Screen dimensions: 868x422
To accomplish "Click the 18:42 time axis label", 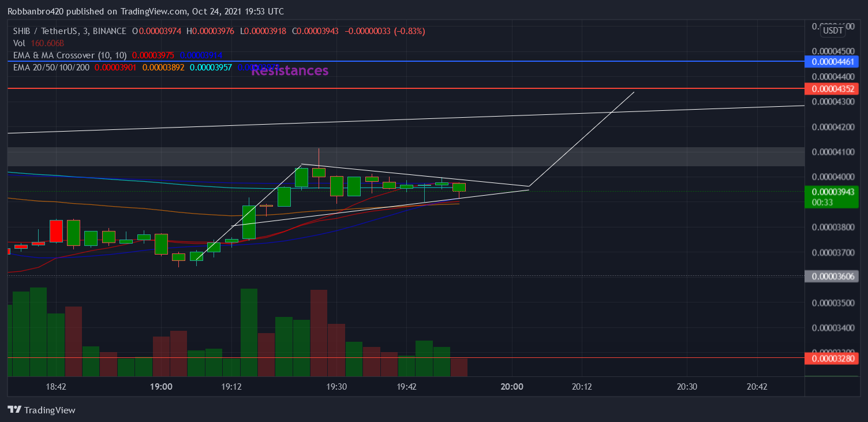I will pos(56,387).
